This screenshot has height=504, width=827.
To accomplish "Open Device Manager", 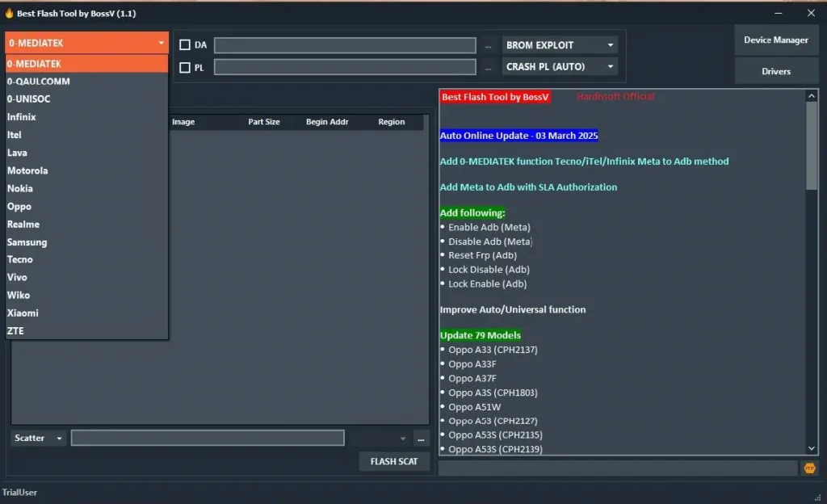I will tap(776, 40).
